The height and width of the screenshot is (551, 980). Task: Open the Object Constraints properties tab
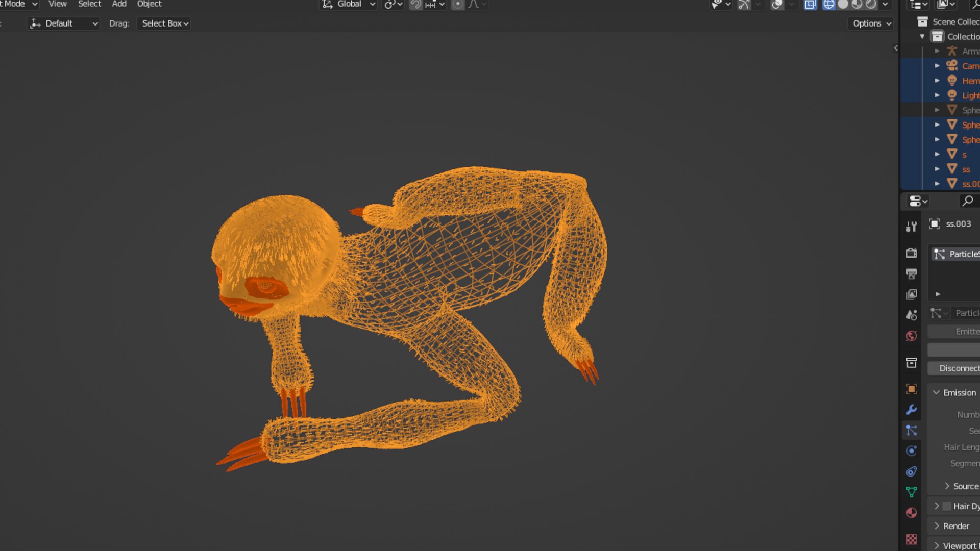911,471
